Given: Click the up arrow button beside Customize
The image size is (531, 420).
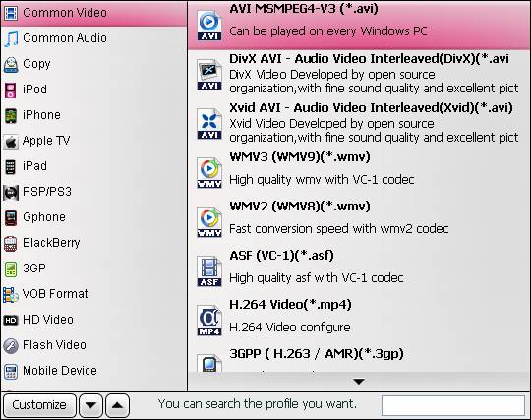Looking at the screenshot, I should click(x=117, y=405).
